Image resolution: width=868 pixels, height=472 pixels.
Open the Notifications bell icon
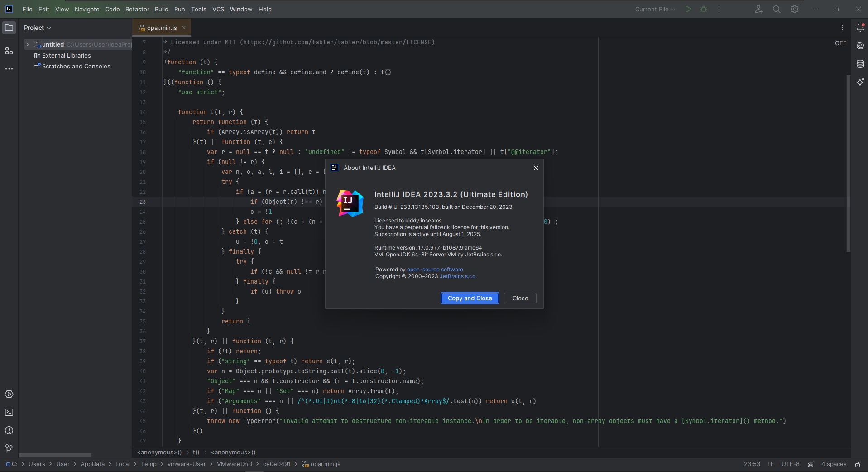(860, 28)
